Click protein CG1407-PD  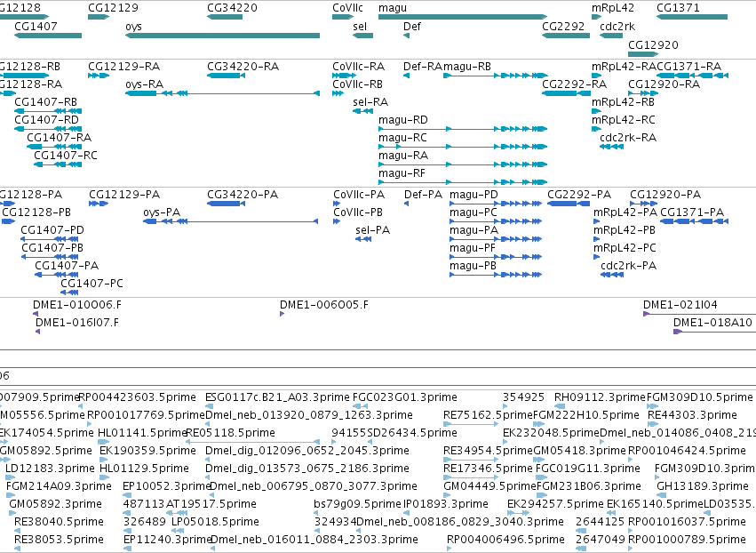[x=50, y=239]
